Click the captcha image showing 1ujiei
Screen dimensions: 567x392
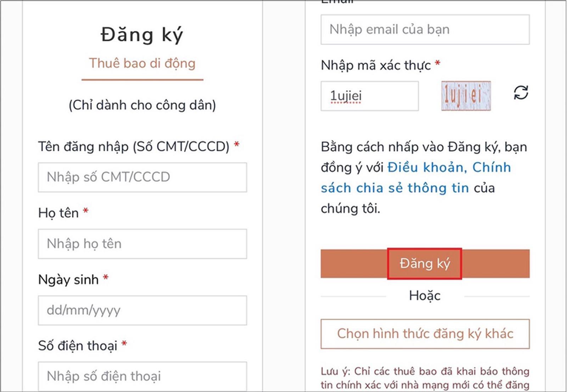pos(466,96)
